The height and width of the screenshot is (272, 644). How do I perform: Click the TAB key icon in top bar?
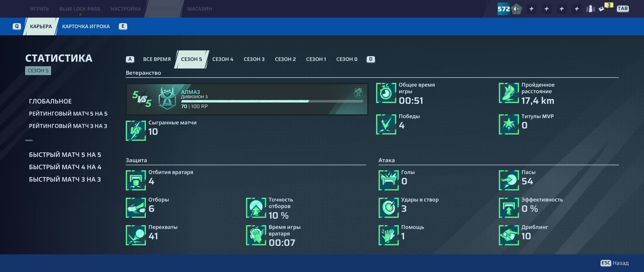click(x=623, y=9)
